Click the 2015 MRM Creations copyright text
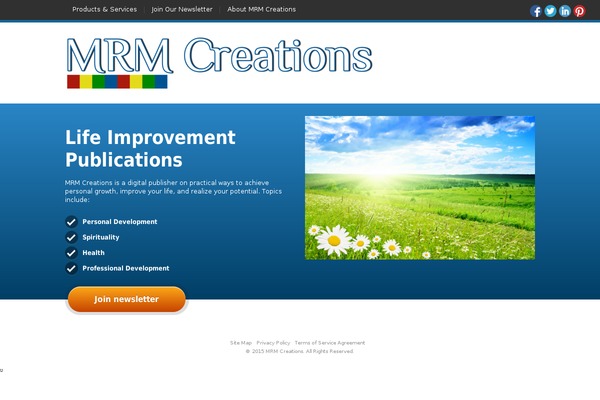 point(300,351)
